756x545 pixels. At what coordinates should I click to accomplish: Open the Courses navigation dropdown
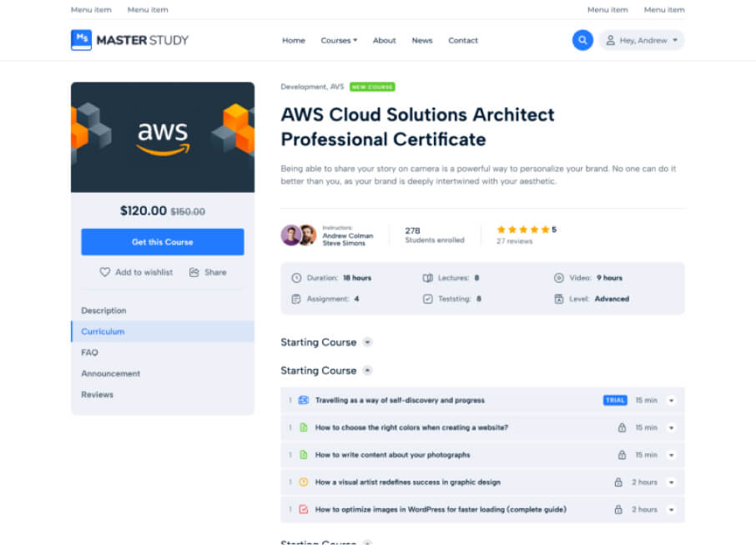click(x=339, y=39)
